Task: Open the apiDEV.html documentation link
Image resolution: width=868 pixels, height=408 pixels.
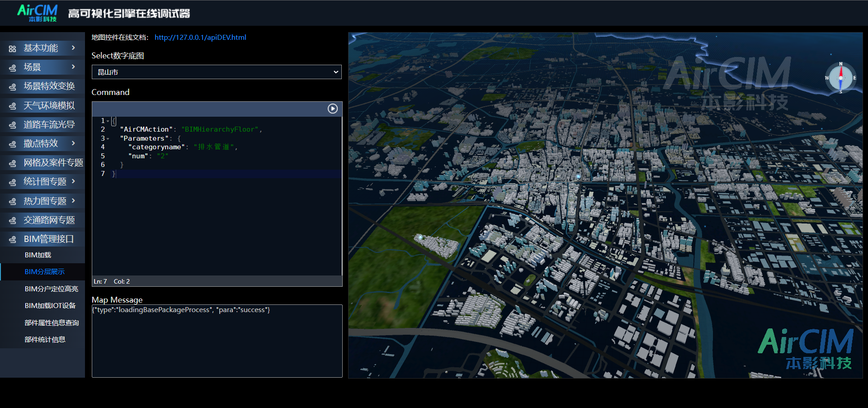Action: point(200,38)
